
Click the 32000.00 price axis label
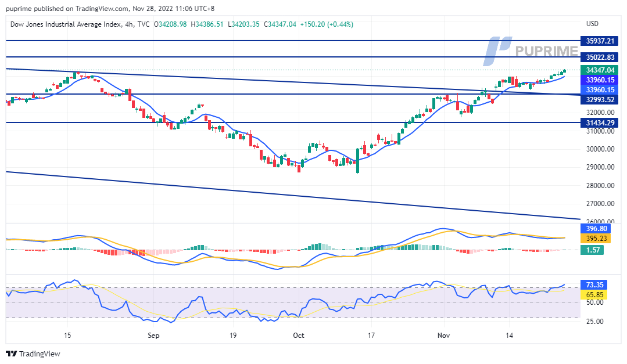tap(600, 112)
